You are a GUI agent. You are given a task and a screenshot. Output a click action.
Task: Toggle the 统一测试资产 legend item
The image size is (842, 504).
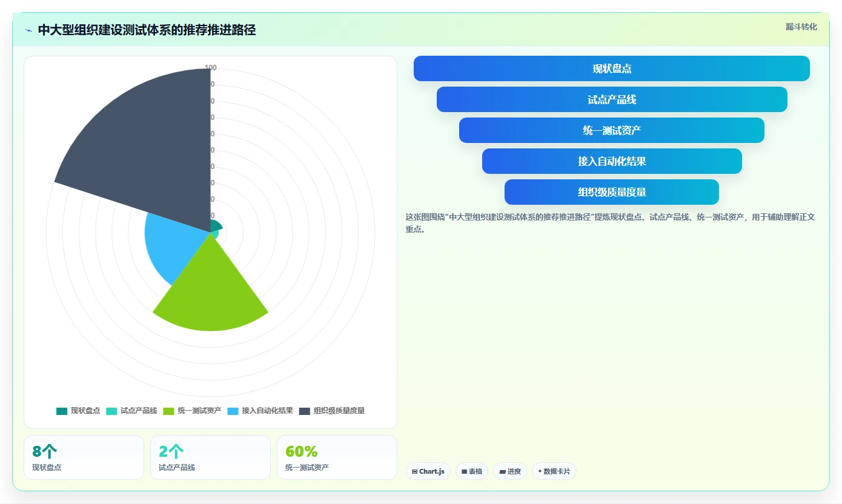click(192, 411)
